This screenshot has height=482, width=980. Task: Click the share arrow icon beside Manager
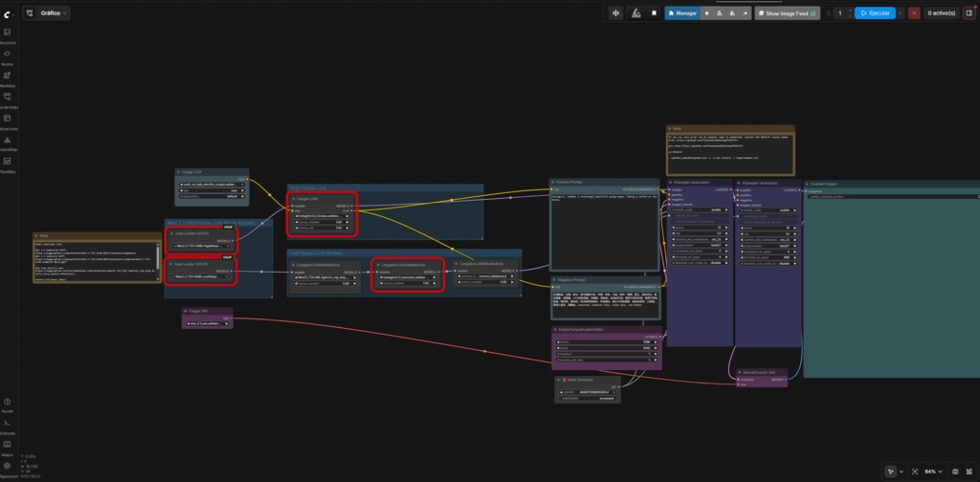(745, 13)
